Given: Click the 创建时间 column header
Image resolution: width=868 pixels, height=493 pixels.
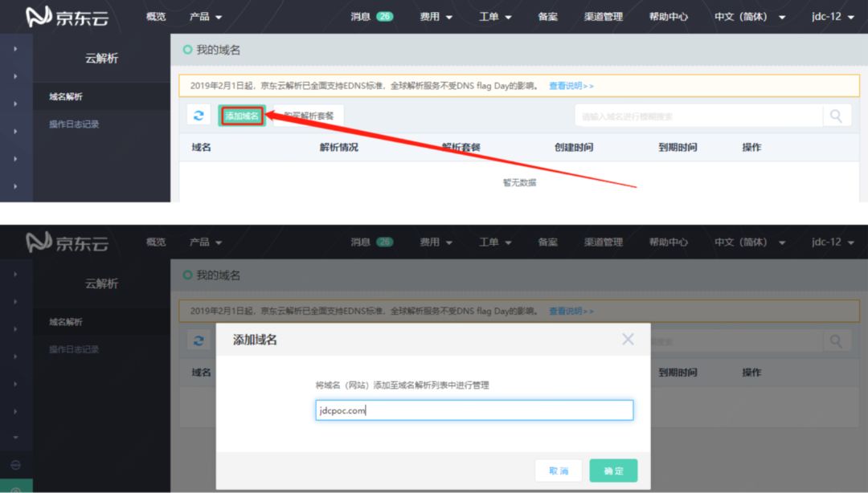Looking at the screenshot, I should 574,147.
